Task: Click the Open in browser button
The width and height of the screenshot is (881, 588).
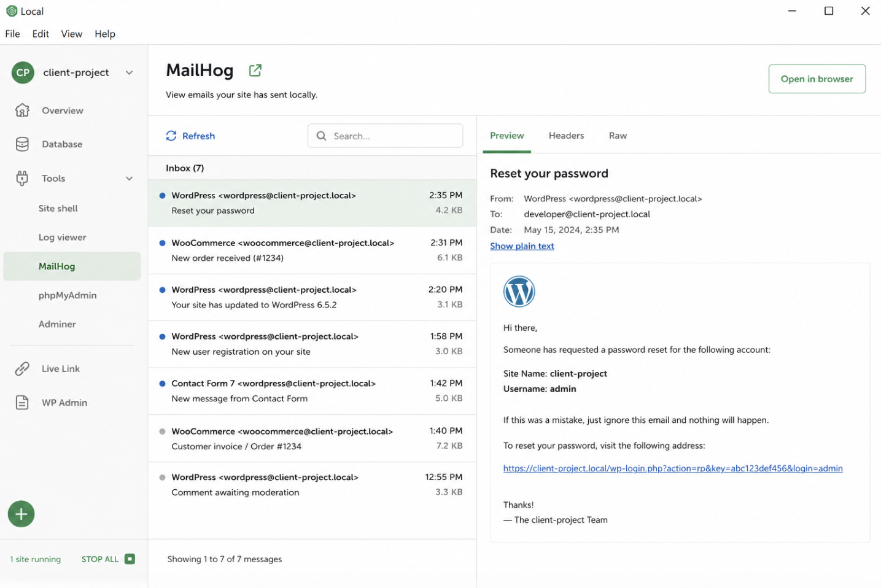Action: point(817,79)
